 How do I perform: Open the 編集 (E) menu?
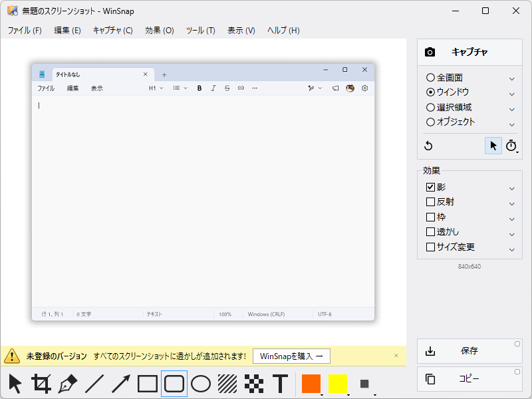pos(67,31)
